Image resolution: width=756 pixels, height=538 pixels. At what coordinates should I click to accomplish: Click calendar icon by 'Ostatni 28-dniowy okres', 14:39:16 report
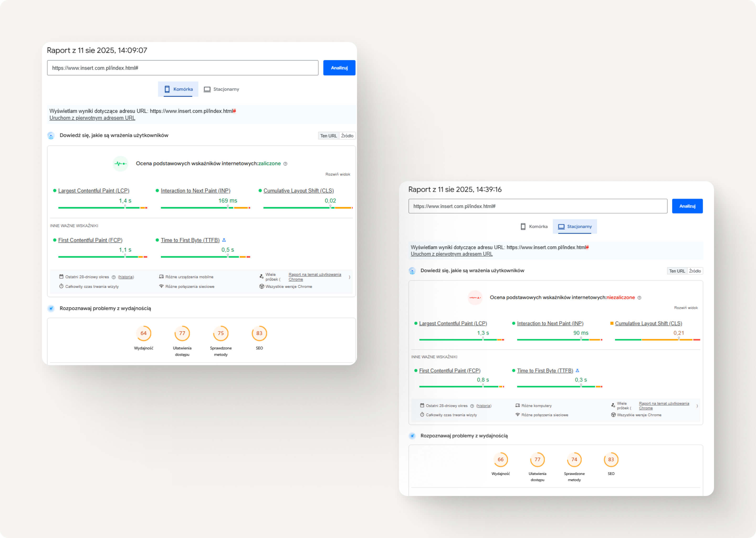pyautogui.click(x=422, y=406)
